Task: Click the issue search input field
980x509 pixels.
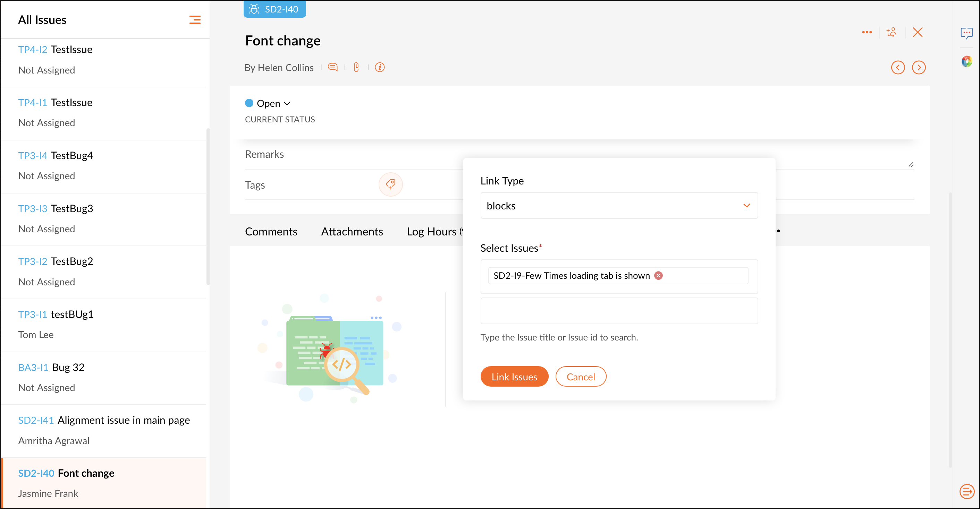Action: tap(619, 311)
